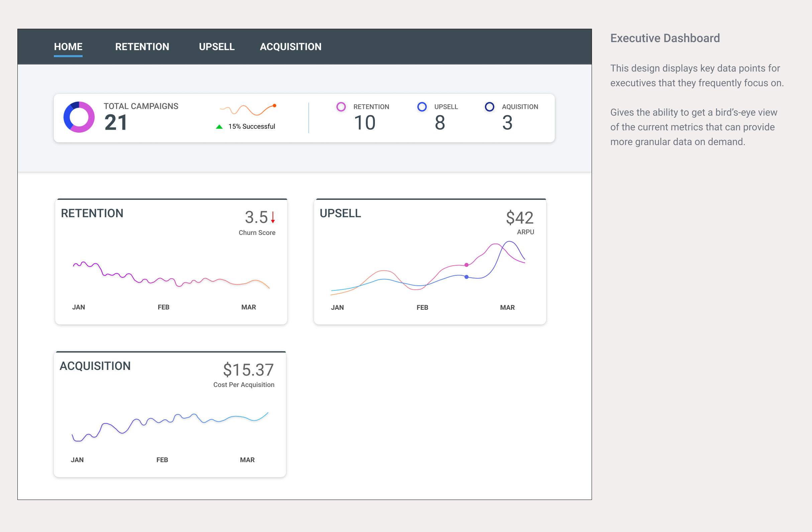Screen dimensions: 812x532
Task: Open the HOME tab
Action: coord(68,47)
